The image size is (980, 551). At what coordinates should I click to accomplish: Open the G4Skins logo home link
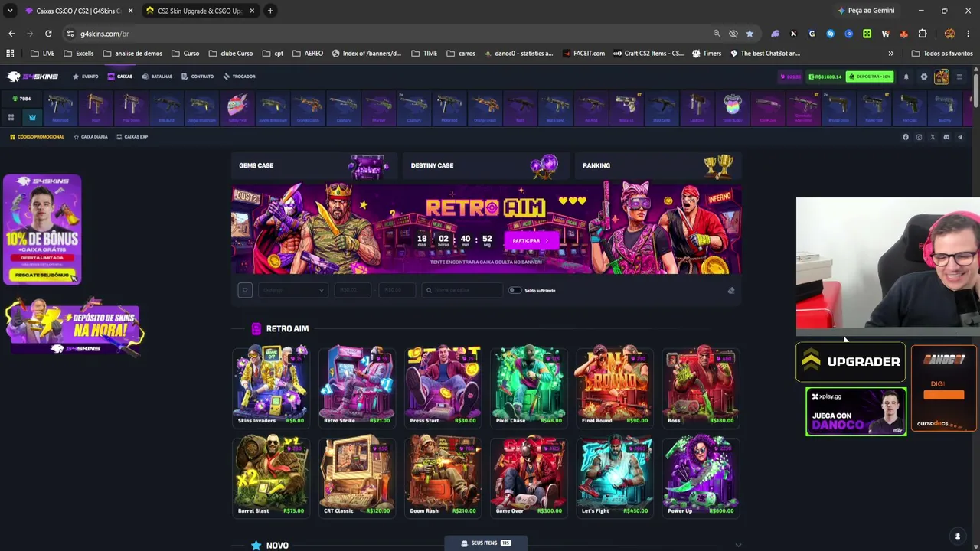tap(34, 77)
